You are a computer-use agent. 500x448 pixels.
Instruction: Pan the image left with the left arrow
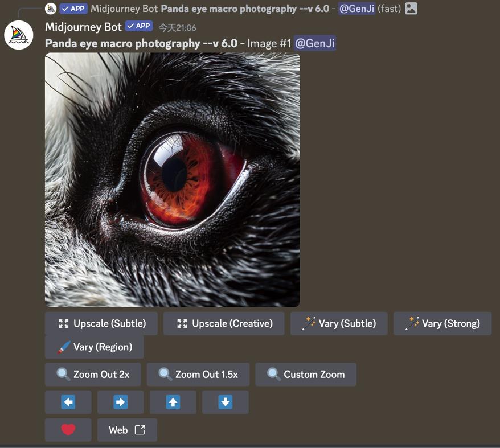pos(68,402)
